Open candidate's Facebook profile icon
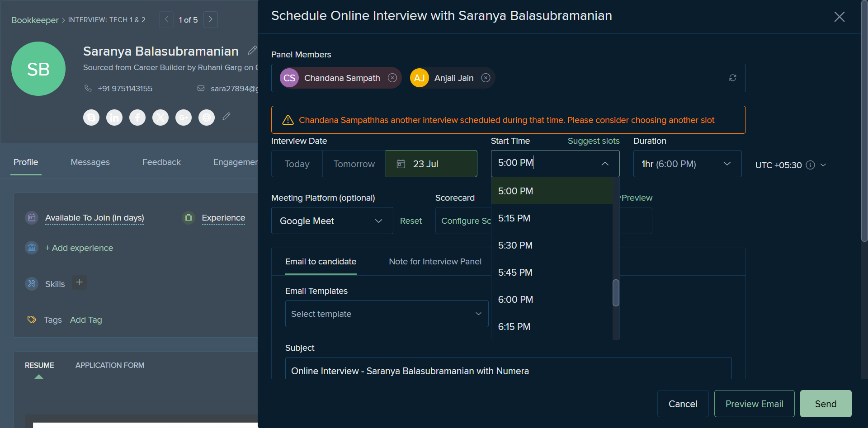 coord(137,118)
